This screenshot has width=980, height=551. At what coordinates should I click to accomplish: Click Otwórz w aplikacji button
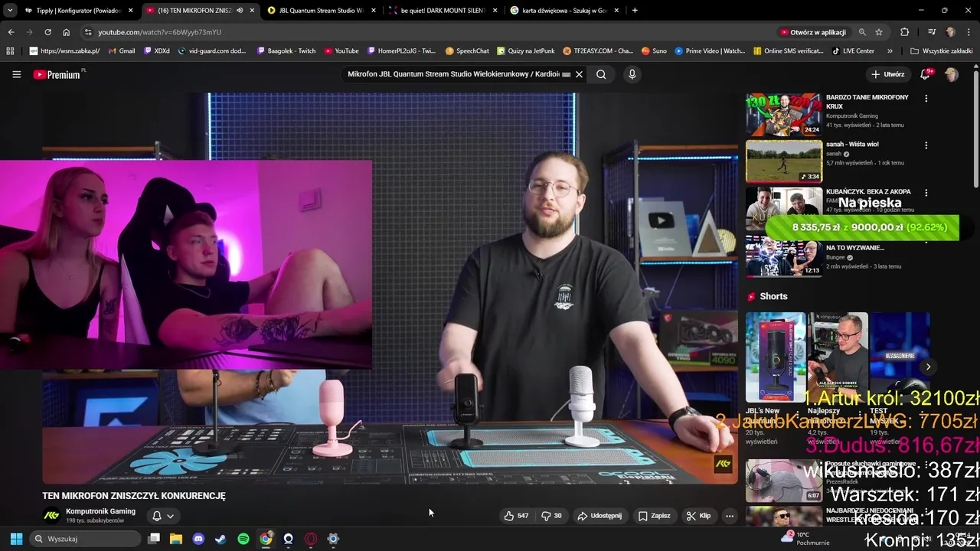812,32
